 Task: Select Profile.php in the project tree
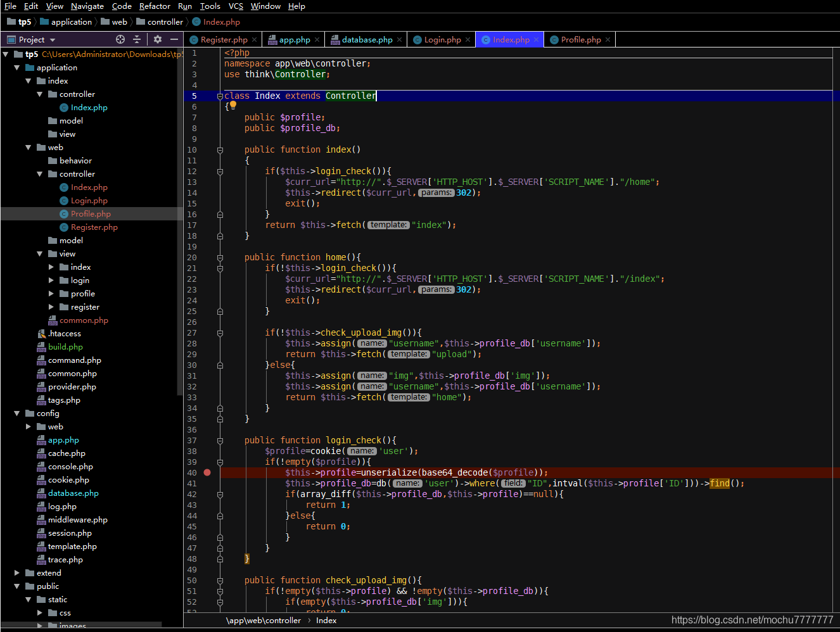click(91, 214)
